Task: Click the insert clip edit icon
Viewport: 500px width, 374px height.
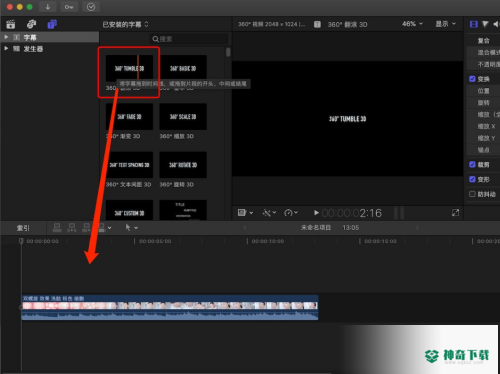Action: 72,228
